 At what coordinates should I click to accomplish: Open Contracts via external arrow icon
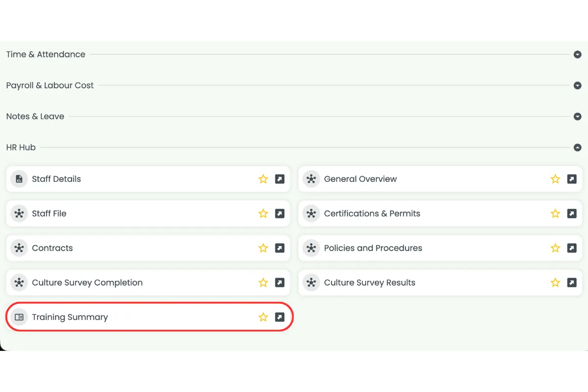[x=280, y=248]
